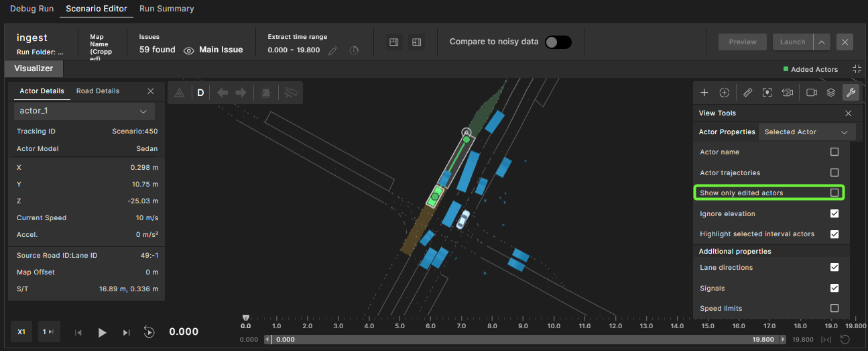Switch to the Road Details tab
The height and width of the screenshot is (351, 868).
(x=98, y=91)
